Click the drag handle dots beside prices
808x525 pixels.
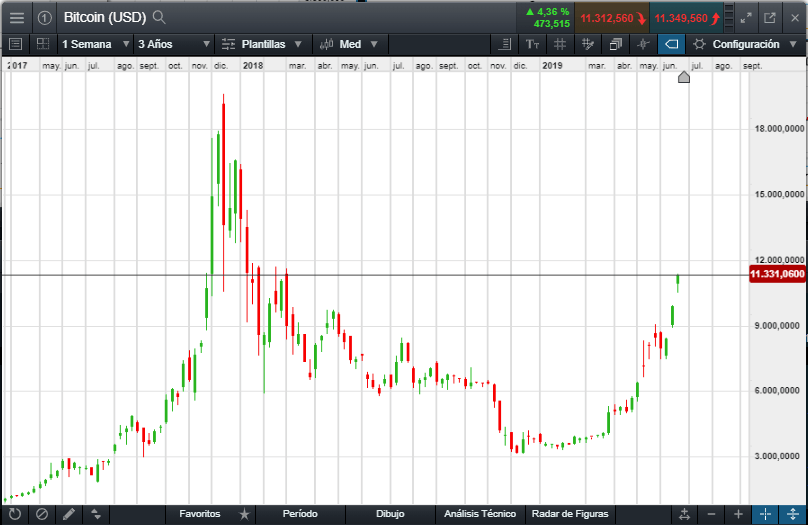[x=729, y=18]
